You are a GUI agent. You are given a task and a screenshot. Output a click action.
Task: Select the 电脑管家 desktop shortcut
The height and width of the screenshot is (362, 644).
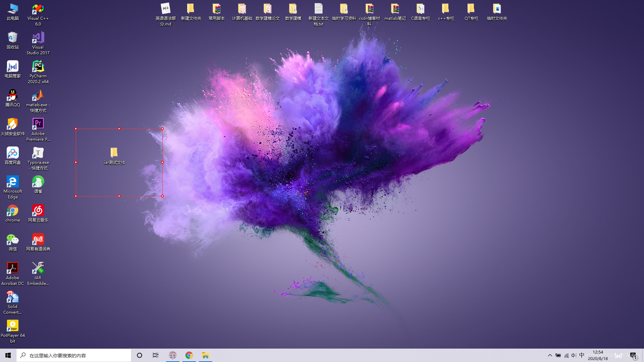click(13, 69)
